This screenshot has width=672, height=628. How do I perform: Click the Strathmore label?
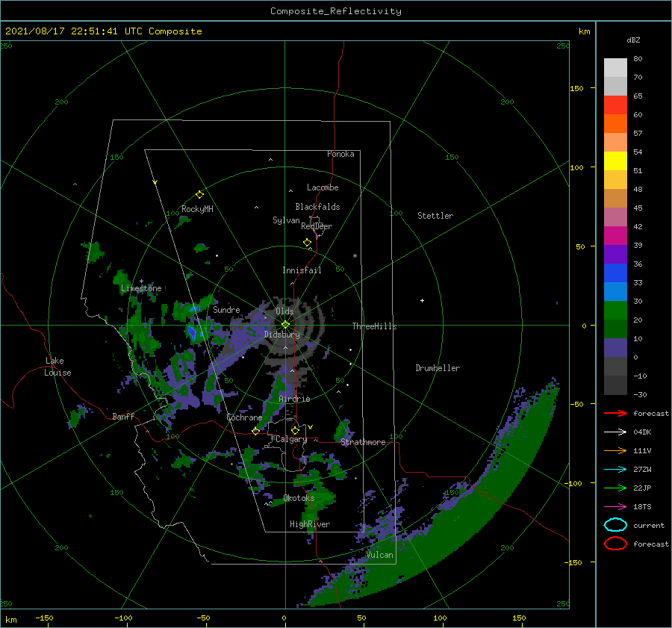click(x=364, y=442)
